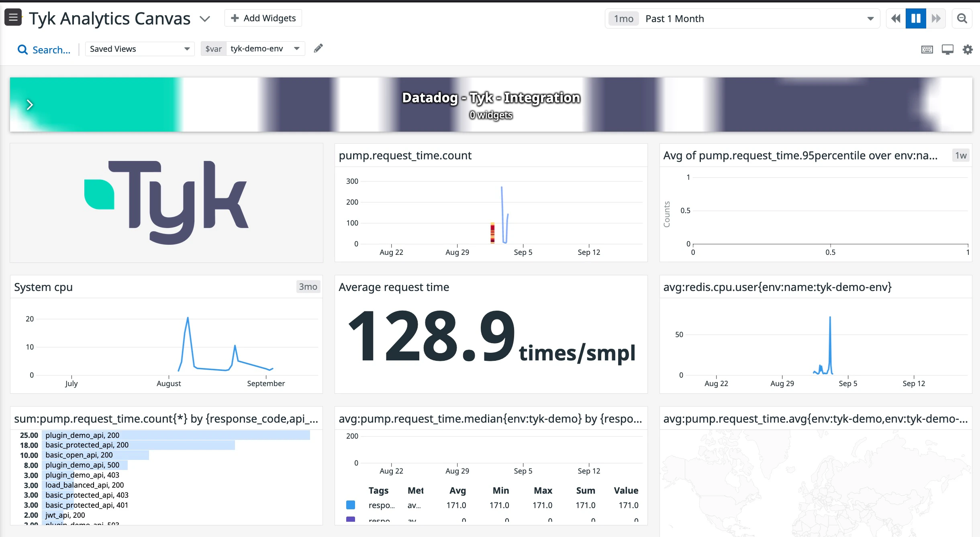Expand the Datadog - Tyk - Integration banner

click(30, 104)
